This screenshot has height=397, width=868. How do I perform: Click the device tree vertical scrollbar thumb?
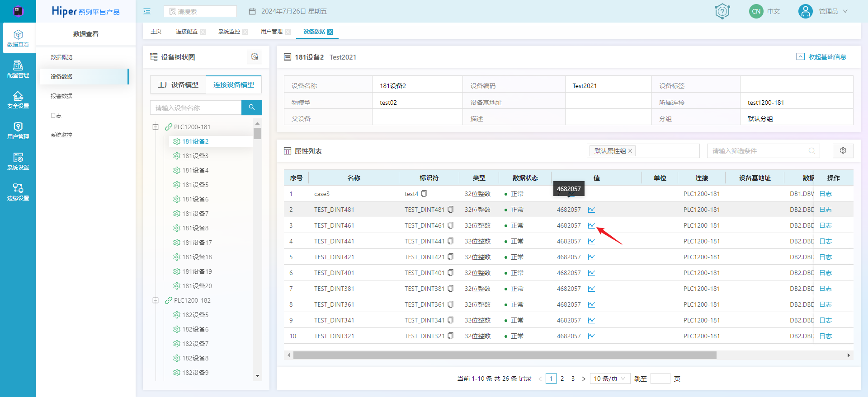click(x=257, y=133)
